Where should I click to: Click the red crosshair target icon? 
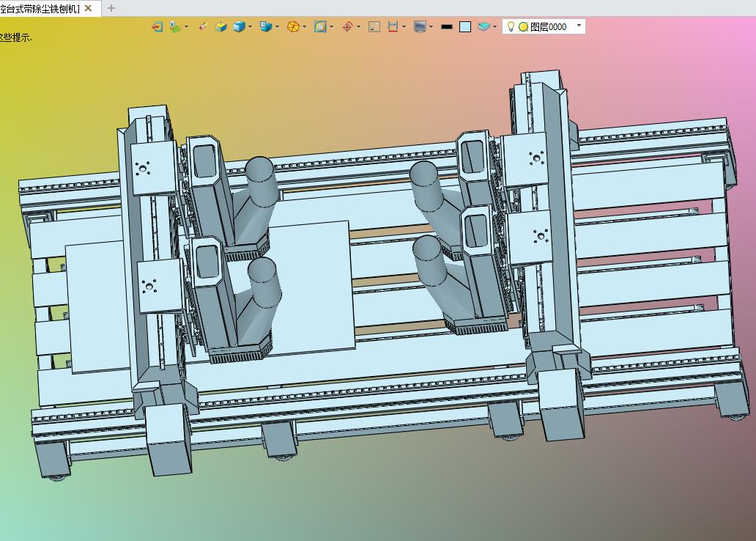(347, 26)
